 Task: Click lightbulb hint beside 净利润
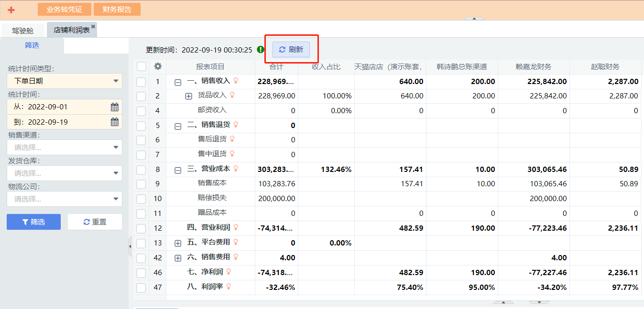(229, 272)
